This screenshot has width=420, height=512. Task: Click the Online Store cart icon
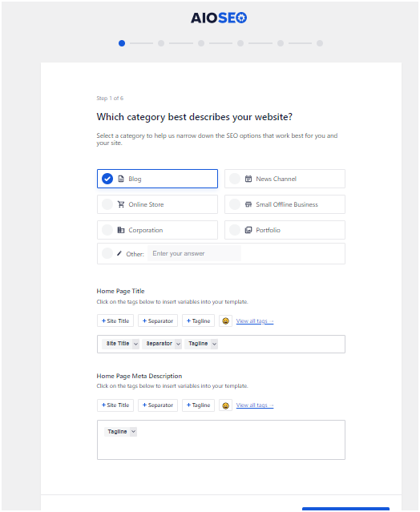[121, 204]
